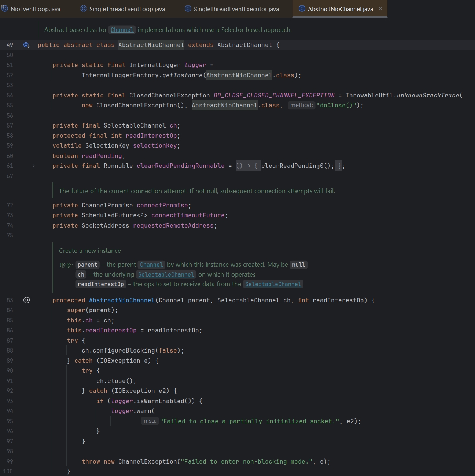Viewport: 475px width, 476px height.
Task: Click the selectionKey field declaration
Action: coord(155,145)
